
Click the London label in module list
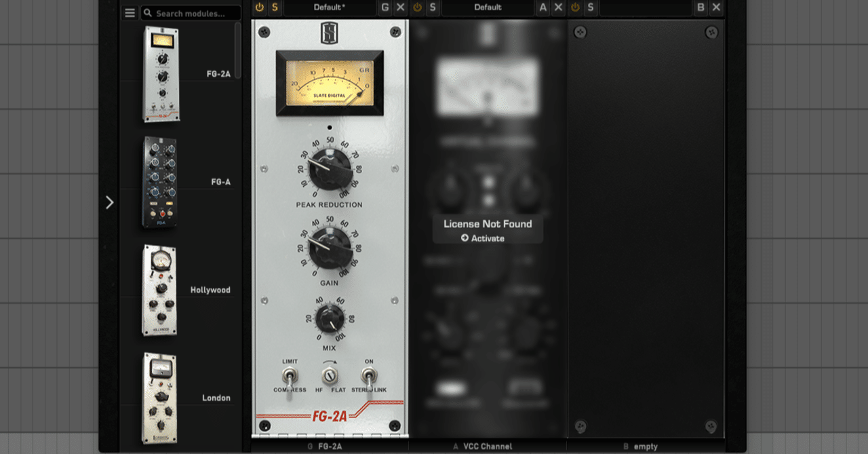(x=216, y=398)
